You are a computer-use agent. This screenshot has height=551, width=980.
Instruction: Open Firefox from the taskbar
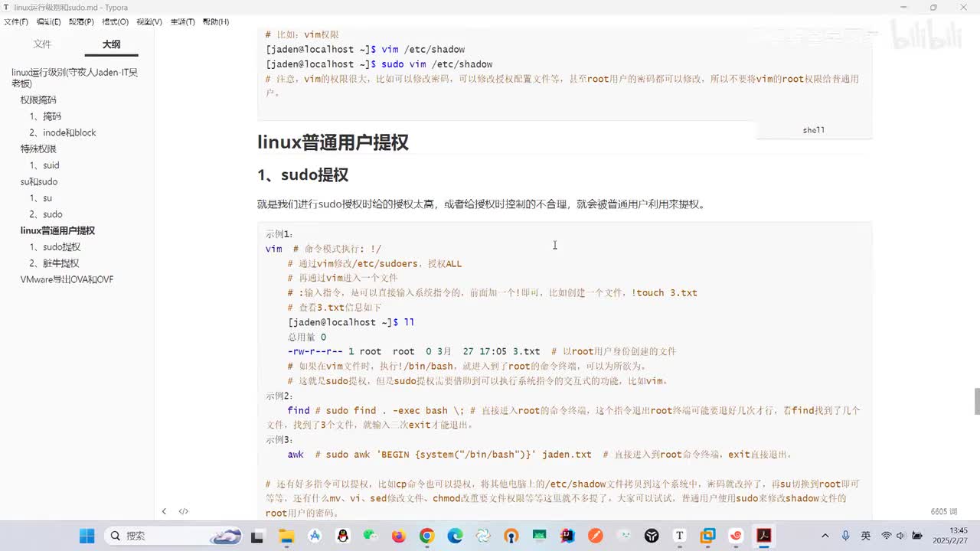click(x=398, y=536)
